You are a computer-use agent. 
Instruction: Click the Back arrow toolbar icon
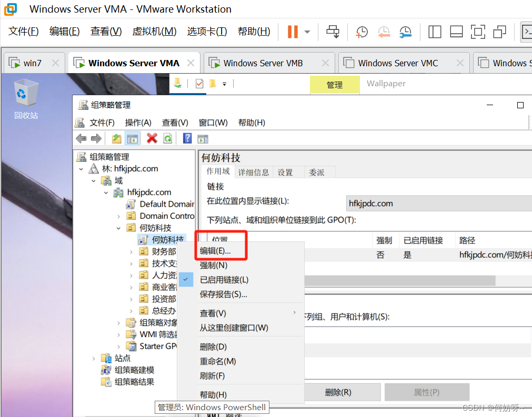tap(81, 138)
